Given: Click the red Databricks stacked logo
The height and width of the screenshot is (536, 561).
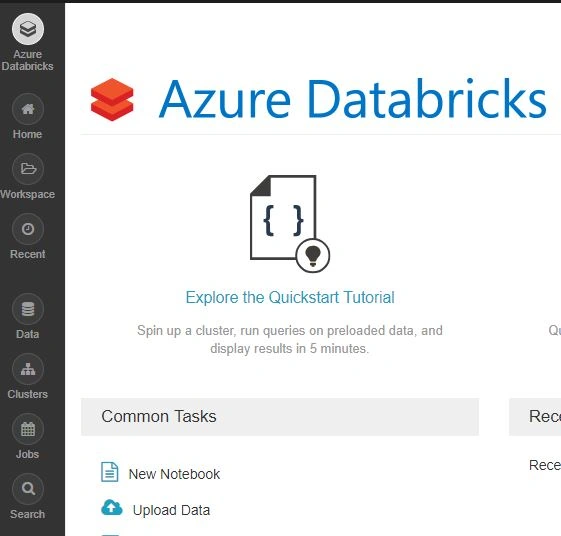Looking at the screenshot, I should [x=112, y=99].
